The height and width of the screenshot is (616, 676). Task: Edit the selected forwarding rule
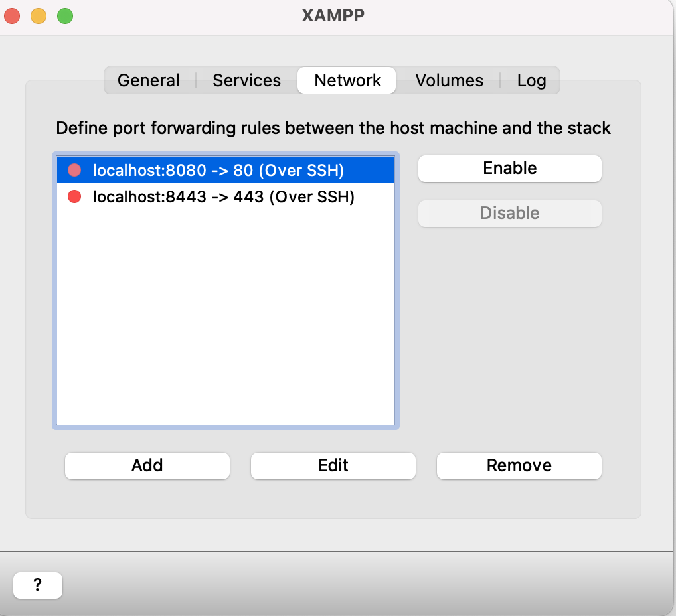coord(333,465)
